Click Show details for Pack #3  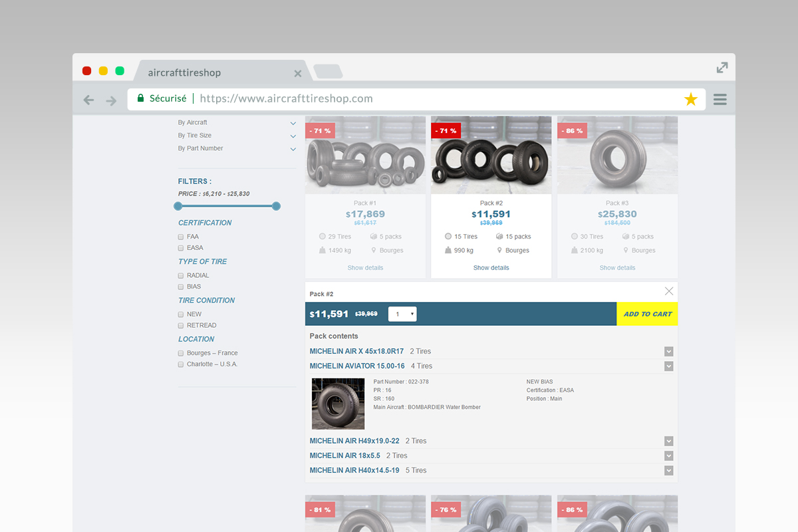tap(617, 268)
